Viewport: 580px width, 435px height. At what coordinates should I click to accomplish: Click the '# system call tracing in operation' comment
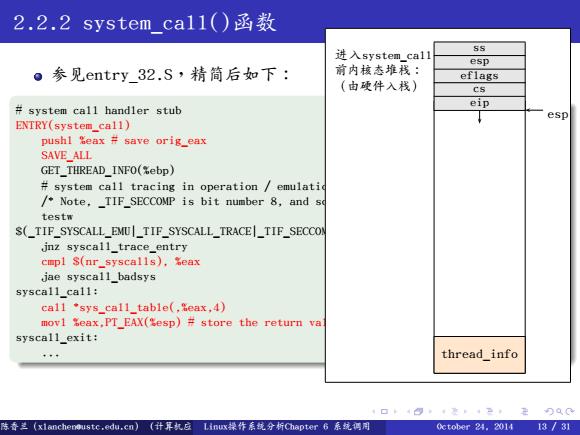coord(183,186)
